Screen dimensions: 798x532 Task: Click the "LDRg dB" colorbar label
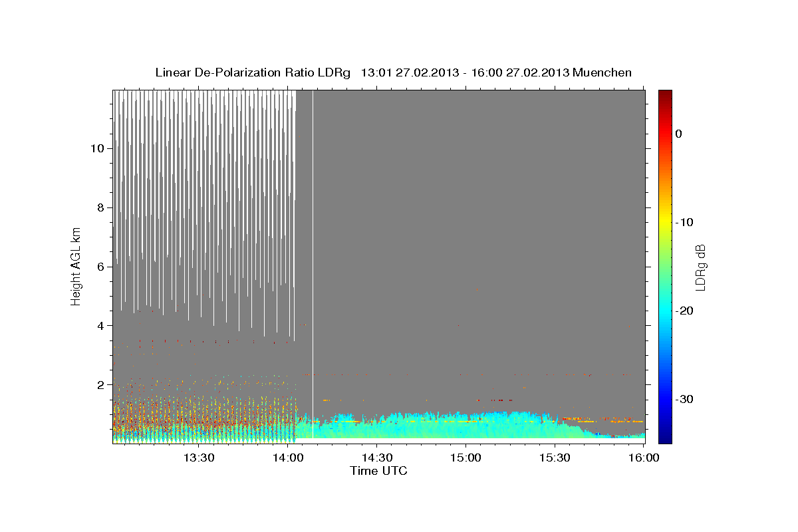click(x=700, y=267)
